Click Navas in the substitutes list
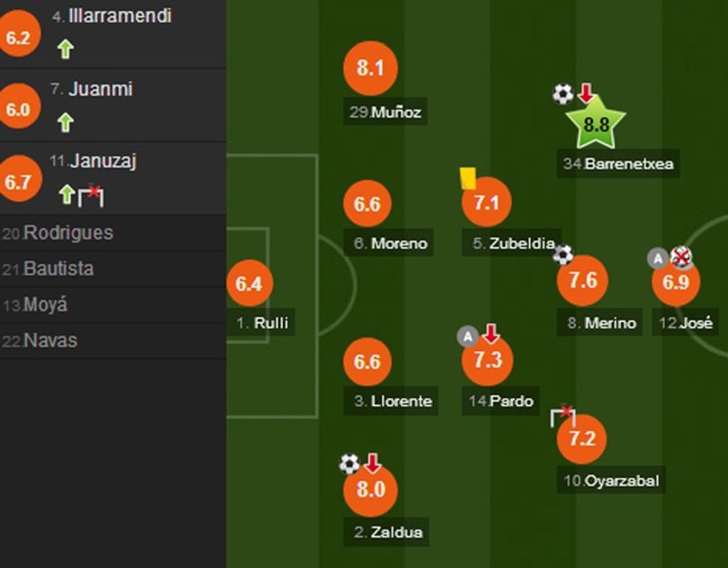 click(51, 341)
